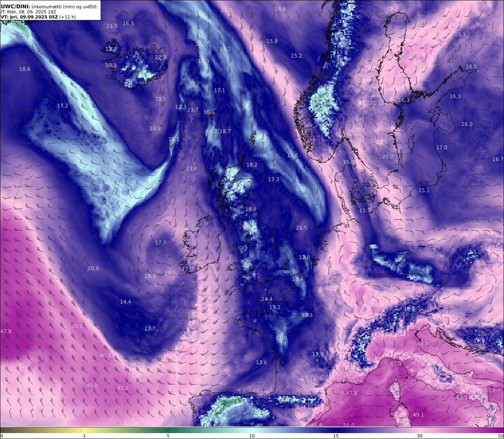Select the 16.0 value over the Baltics

pos(467,124)
